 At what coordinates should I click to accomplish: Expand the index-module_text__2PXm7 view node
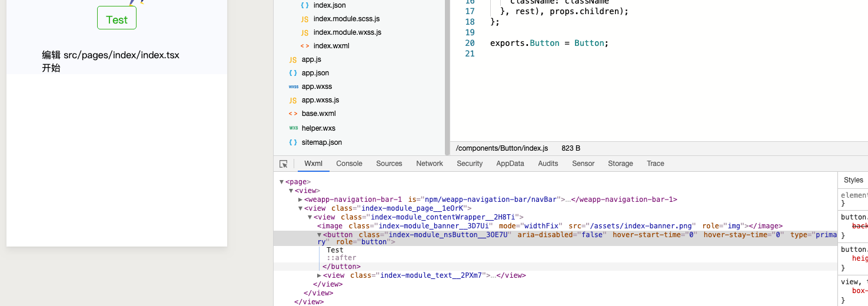tap(319, 275)
